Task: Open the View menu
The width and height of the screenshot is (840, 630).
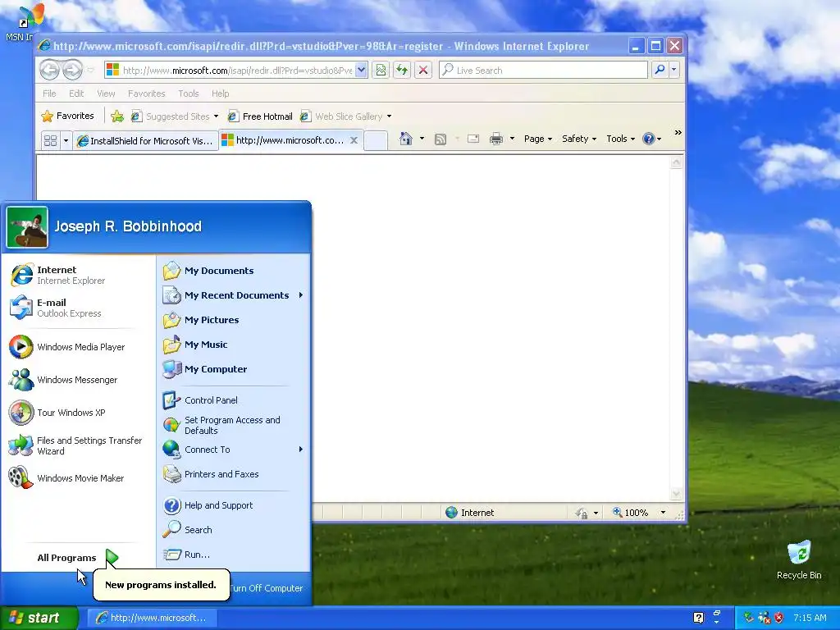Action: 106,94
